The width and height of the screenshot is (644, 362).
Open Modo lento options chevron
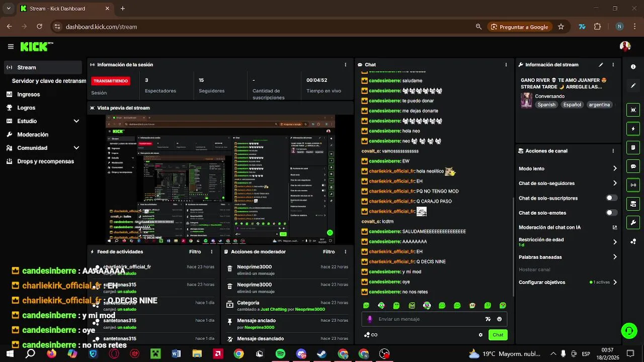[614, 168]
